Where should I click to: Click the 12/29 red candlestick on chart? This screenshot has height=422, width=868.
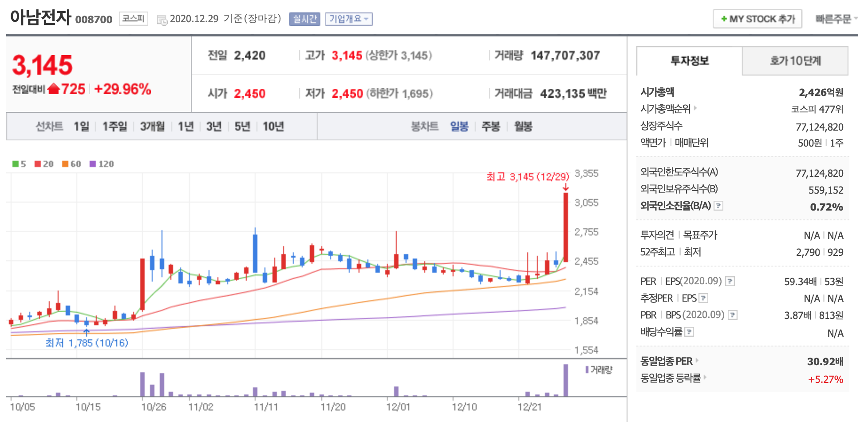566,227
